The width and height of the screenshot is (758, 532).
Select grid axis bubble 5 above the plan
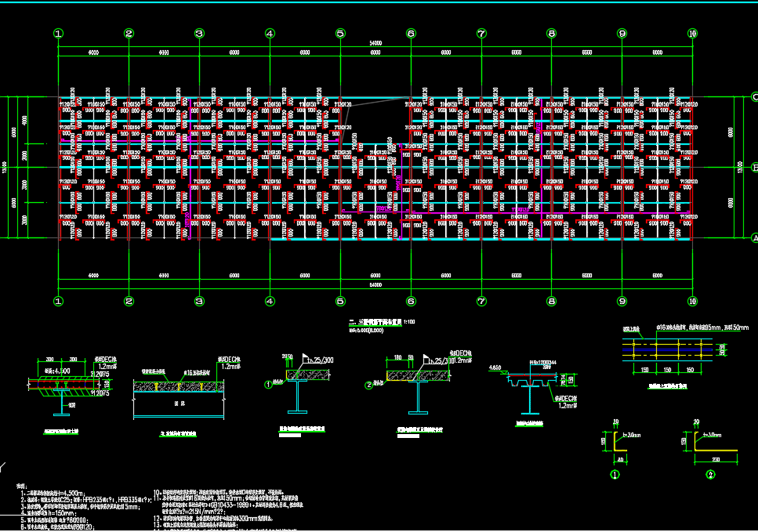[x=340, y=34]
